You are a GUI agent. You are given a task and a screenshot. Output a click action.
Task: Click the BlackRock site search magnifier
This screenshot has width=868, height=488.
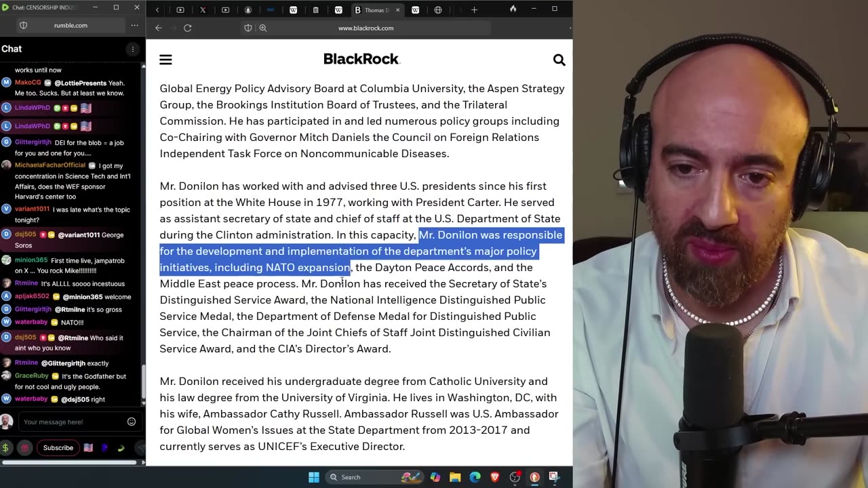[559, 60]
